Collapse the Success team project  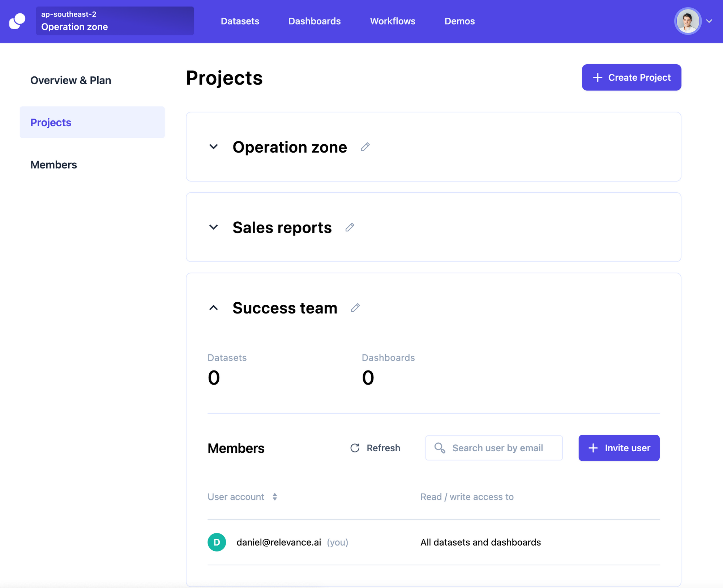(x=214, y=308)
